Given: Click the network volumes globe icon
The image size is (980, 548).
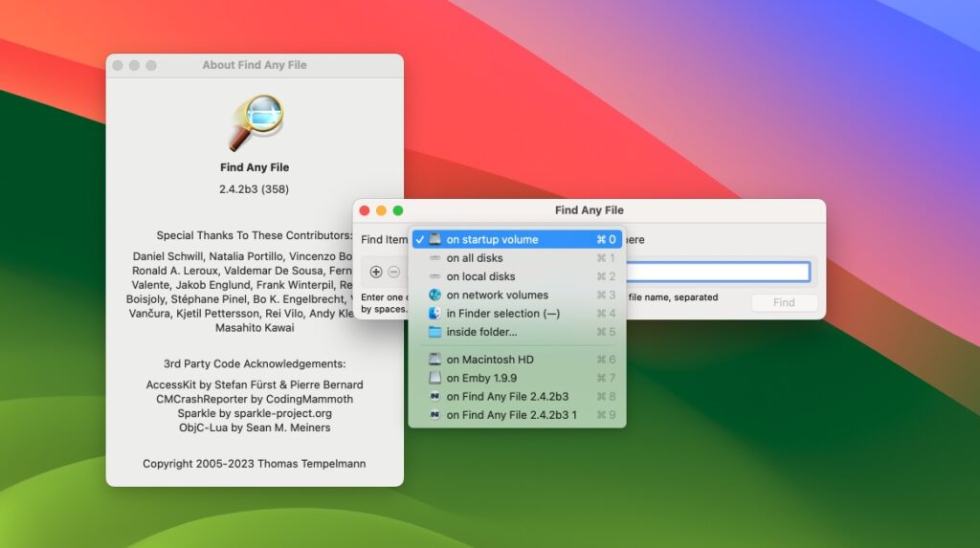Looking at the screenshot, I should click(434, 295).
